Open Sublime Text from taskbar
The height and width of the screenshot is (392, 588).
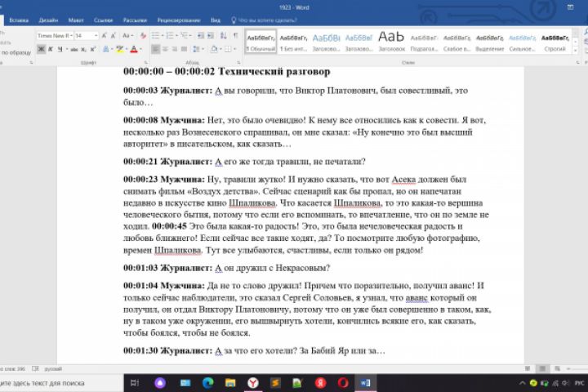pyautogui.click(x=275, y=383)
